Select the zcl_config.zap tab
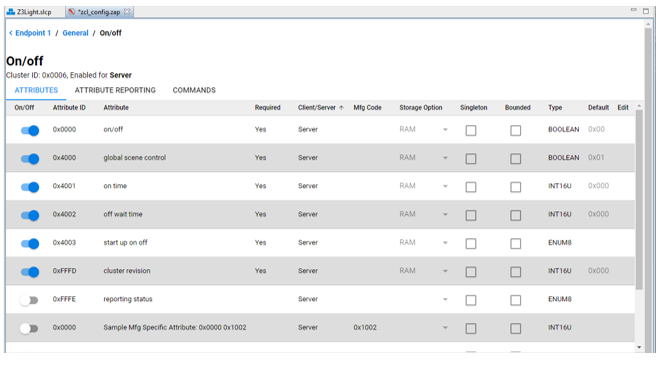This screenshot has width=662, height=365. pos(99,12)
